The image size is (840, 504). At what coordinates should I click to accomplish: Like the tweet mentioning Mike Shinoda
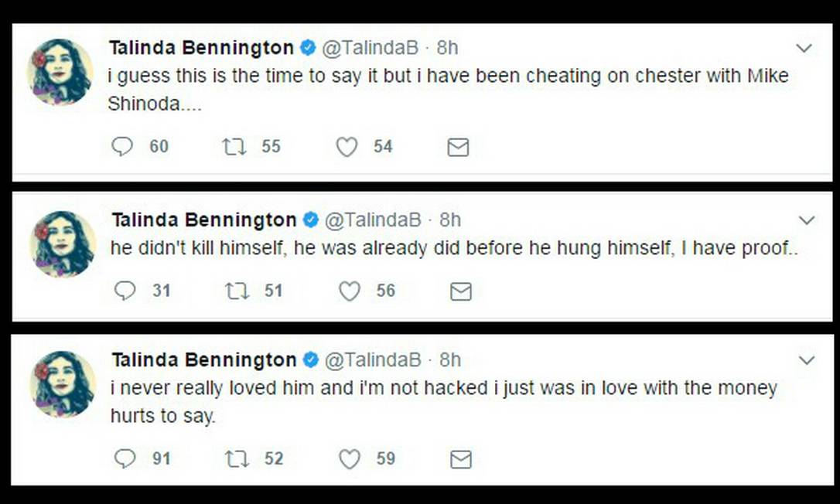[349, 147]
